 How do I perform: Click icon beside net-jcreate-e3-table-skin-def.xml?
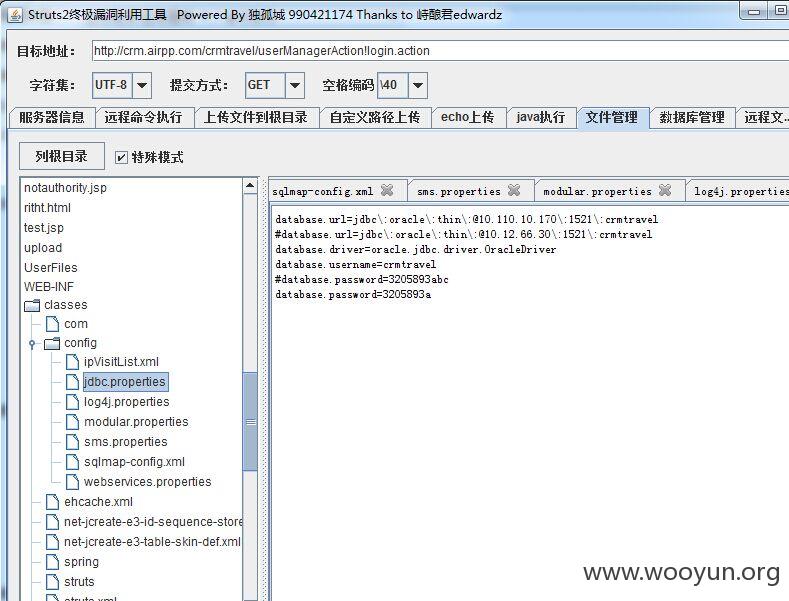click(x=52, y=542)
